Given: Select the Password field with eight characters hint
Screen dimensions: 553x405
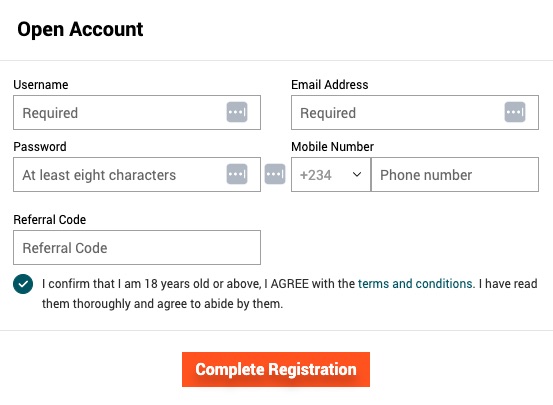Looking at the screenshot, I should pos(137,175).
